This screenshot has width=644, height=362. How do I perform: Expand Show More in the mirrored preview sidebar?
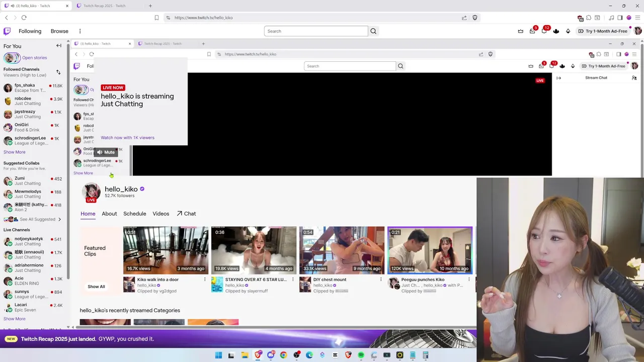pyautogui.click(x=83, y=173)
